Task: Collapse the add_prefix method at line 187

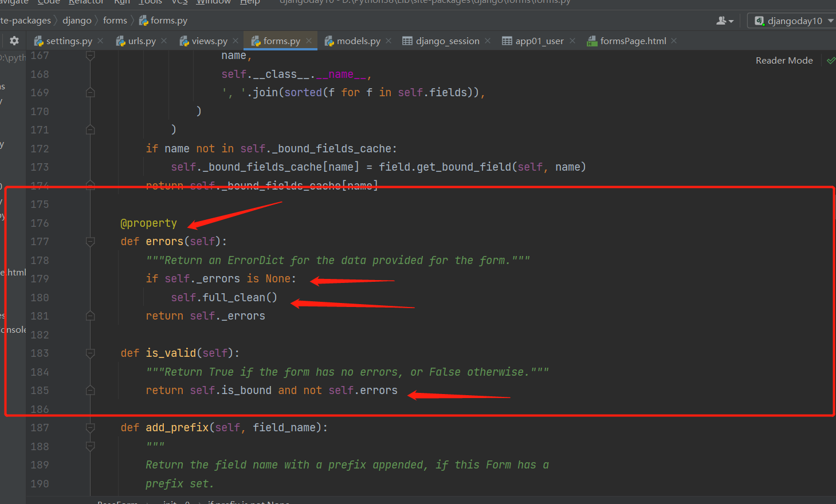Action: [90, 427]
